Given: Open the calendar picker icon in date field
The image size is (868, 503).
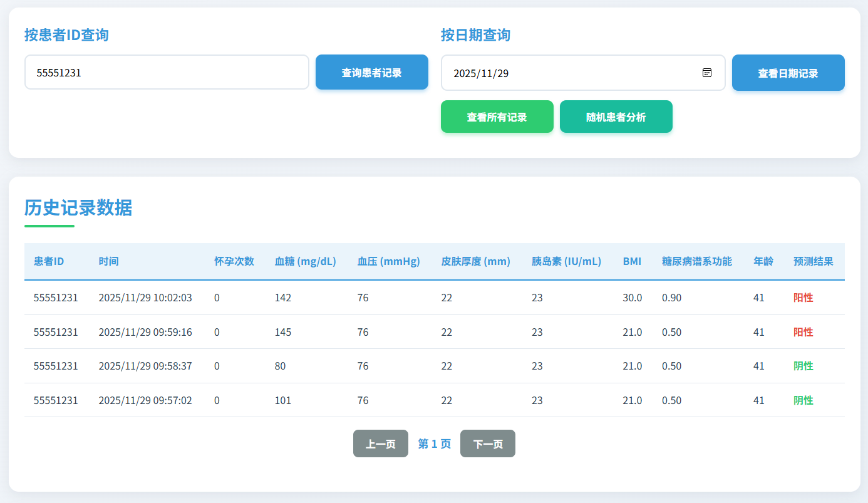Looking at the screenshot, I should [x=706, y=73].
